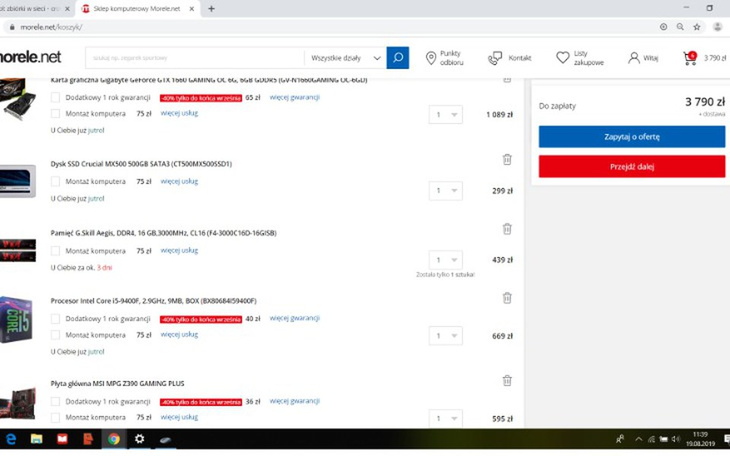This screenshot has height=456, width=730.
Task: Delete Crucial MX500 SSD from cart
Action: 507,159
